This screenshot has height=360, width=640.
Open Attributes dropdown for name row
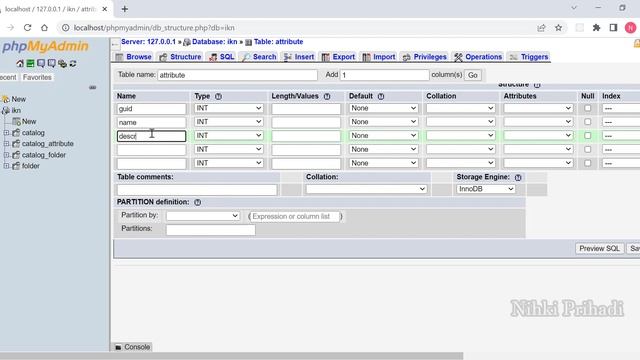pos(538,122)
